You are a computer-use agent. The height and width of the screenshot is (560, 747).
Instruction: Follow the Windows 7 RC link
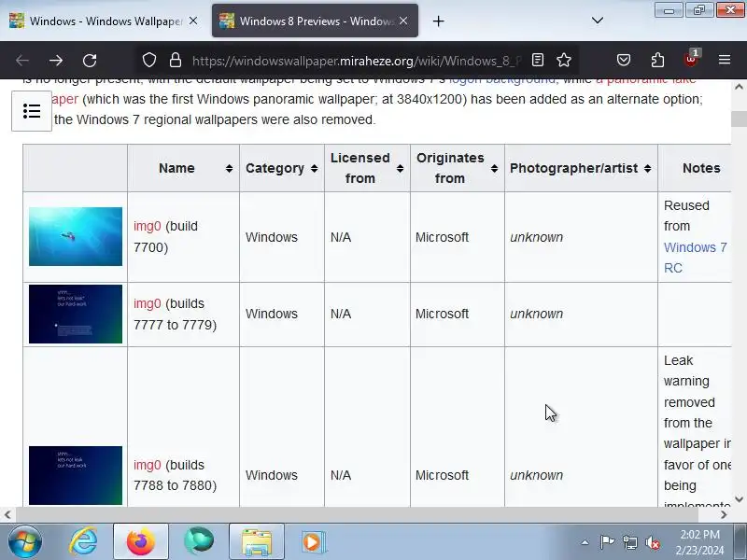695,258
